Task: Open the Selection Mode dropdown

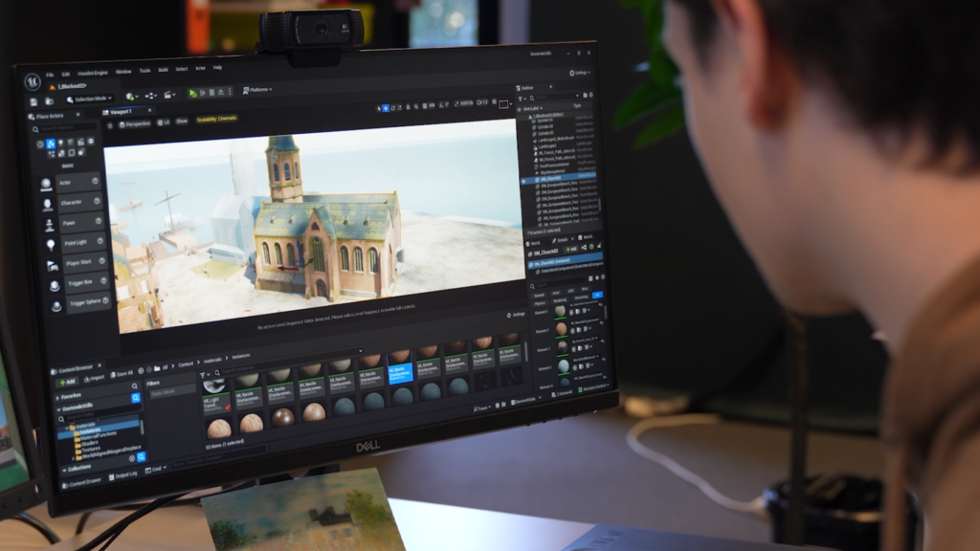Action: [89, 99]
